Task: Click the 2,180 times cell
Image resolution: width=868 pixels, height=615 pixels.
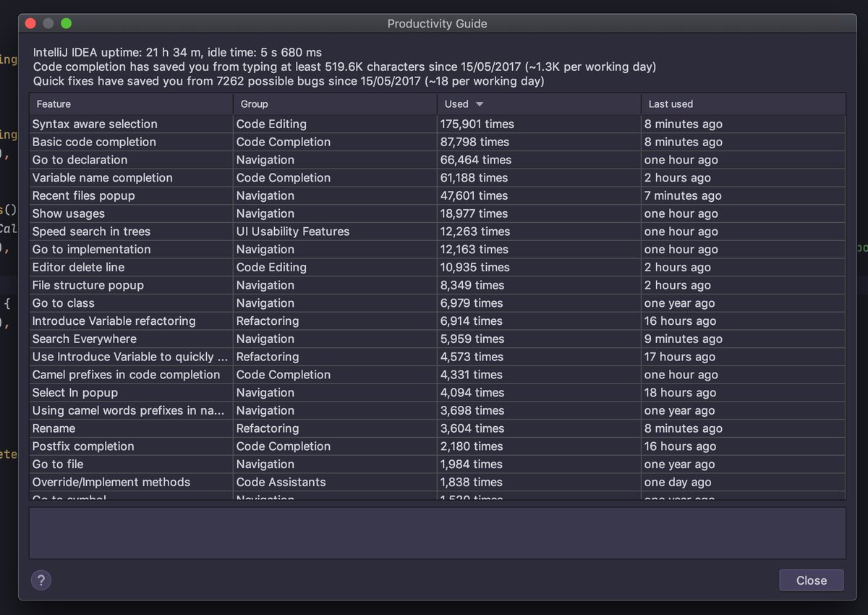Action: point(539,446)
